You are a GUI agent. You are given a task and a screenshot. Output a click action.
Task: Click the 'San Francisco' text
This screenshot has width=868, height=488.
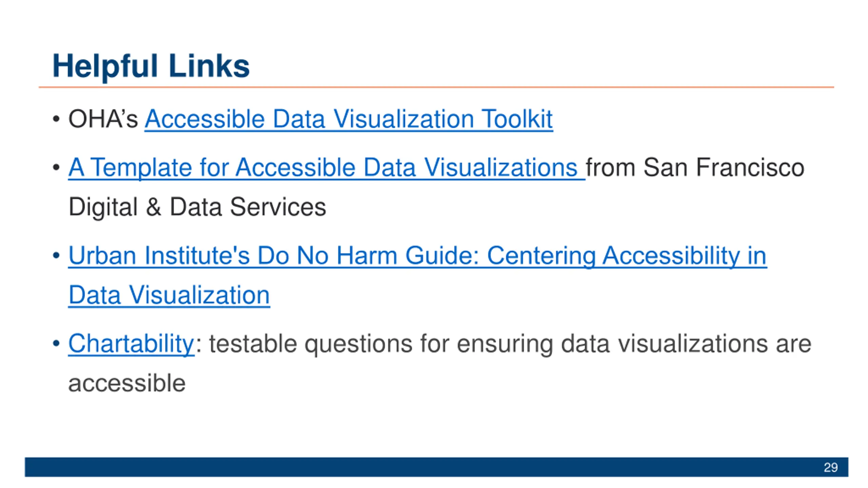(724, 167)
